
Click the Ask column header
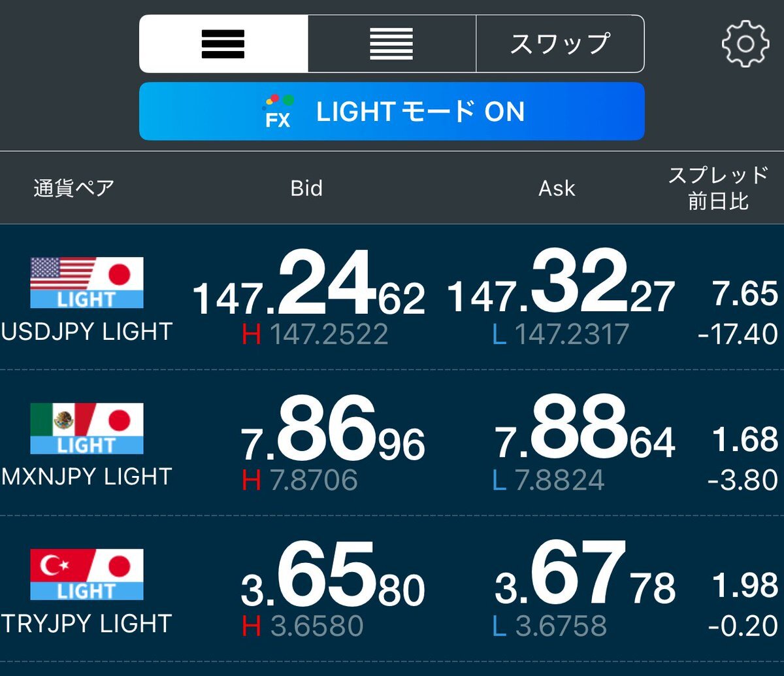pos(557,188)
